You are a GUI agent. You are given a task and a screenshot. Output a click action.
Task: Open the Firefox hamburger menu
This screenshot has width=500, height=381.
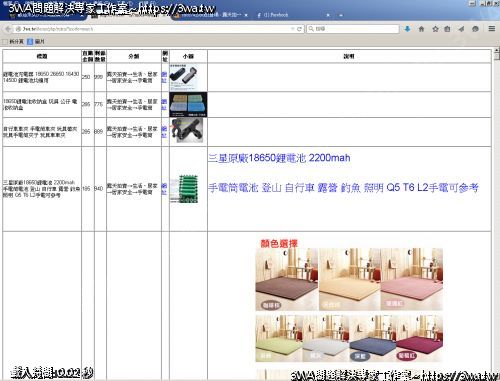click(x=492, y=29)
